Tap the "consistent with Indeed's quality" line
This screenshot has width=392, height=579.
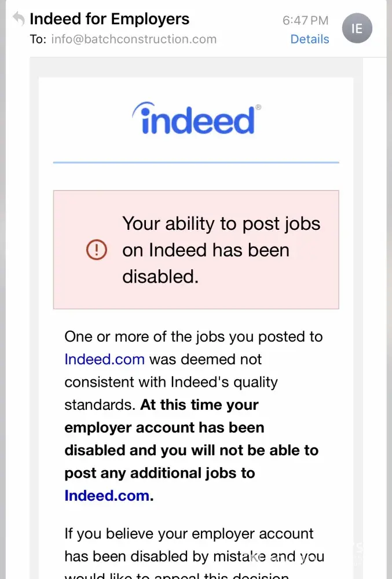tap(171, 382)
